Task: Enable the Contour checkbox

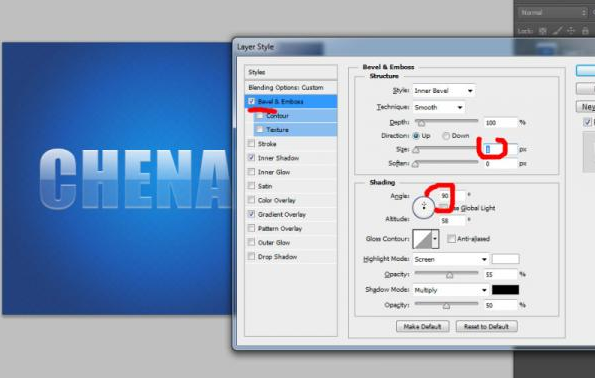Action: click(260, 115)
